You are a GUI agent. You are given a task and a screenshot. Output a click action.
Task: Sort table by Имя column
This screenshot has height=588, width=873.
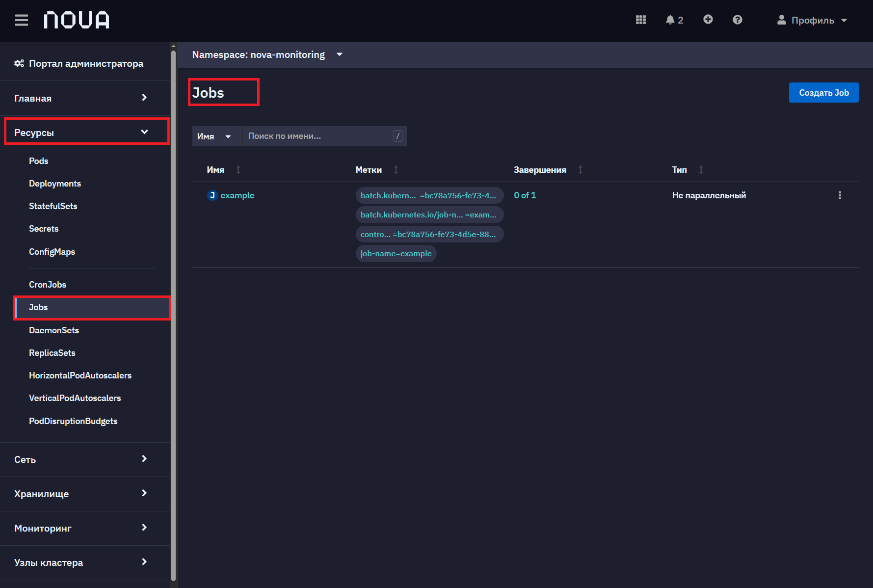[223, 170]
